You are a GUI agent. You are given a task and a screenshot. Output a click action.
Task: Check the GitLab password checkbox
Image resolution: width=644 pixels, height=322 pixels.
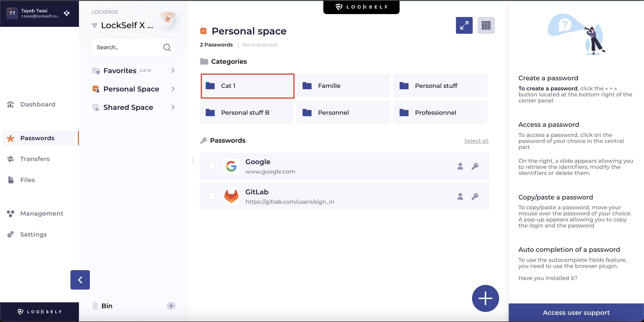click(212, 197)
